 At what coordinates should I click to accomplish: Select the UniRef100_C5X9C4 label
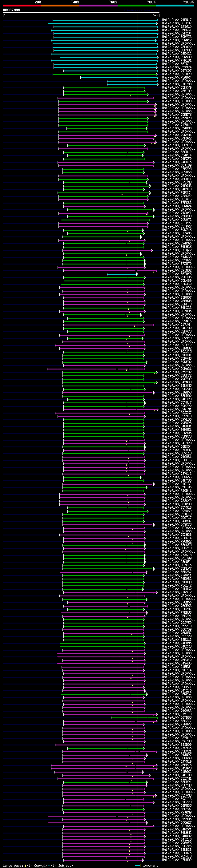[x=177, y=67]
